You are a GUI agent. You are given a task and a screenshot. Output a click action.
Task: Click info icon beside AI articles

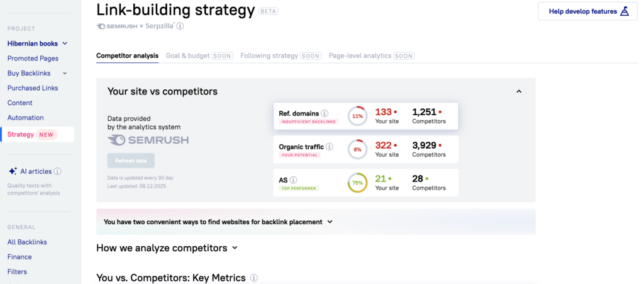pos(57,171)
